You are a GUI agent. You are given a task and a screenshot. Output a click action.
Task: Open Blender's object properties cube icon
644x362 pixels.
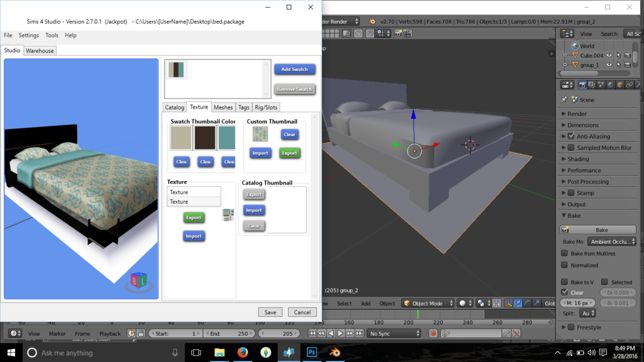click(x=620, y=85)
